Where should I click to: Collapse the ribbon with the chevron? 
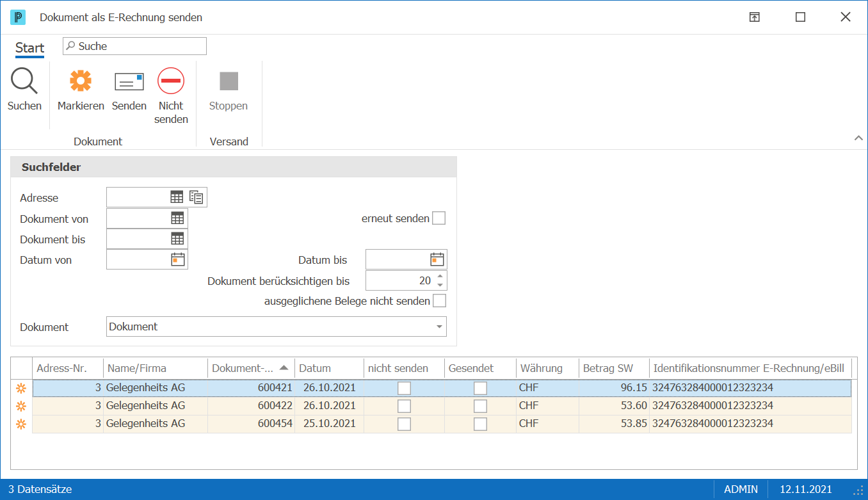point(858,138)
